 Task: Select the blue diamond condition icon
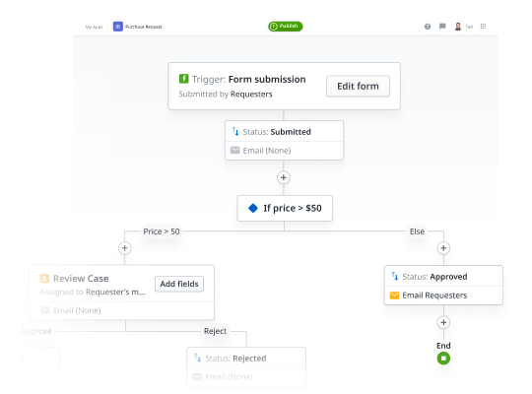(x=253, y=208)
